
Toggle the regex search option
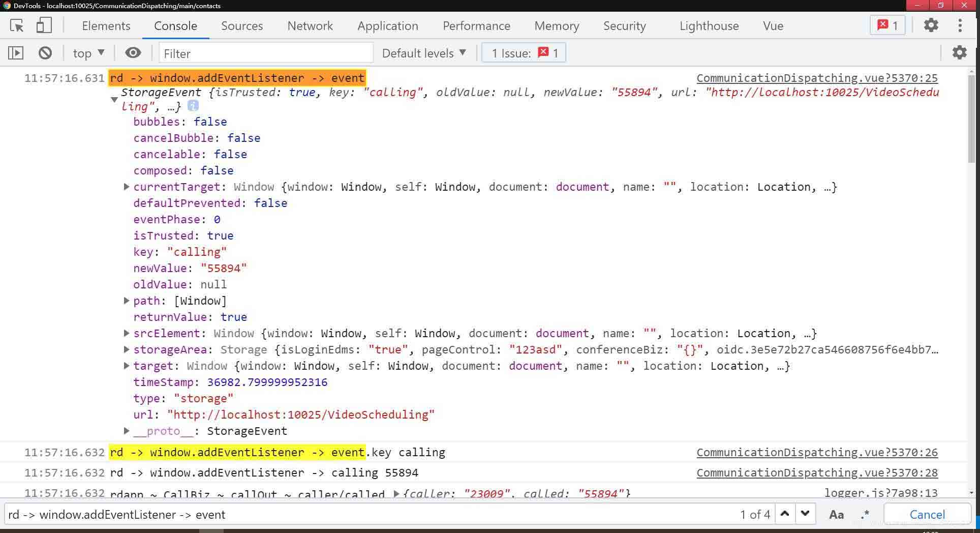point(865,514)
